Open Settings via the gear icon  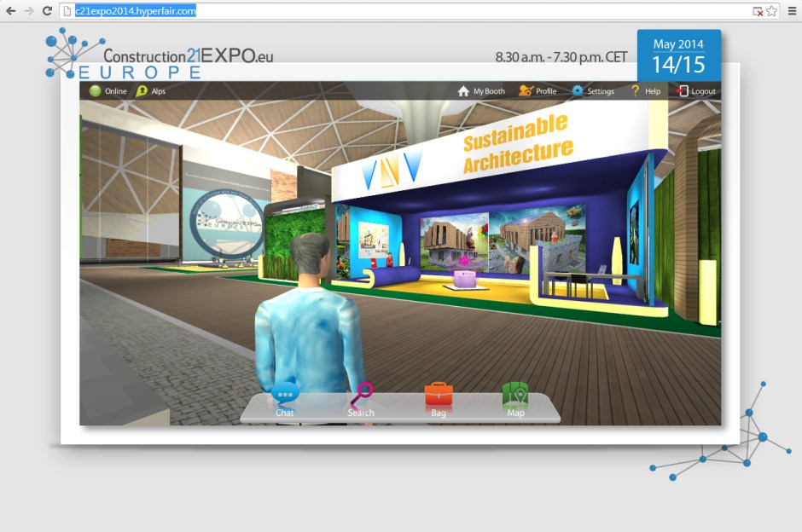[579, 90]
